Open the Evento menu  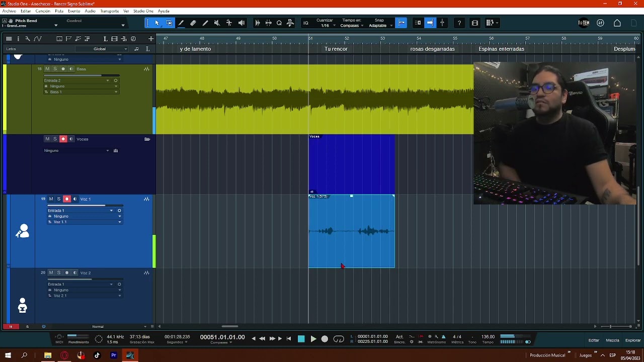tap(74, 11)
